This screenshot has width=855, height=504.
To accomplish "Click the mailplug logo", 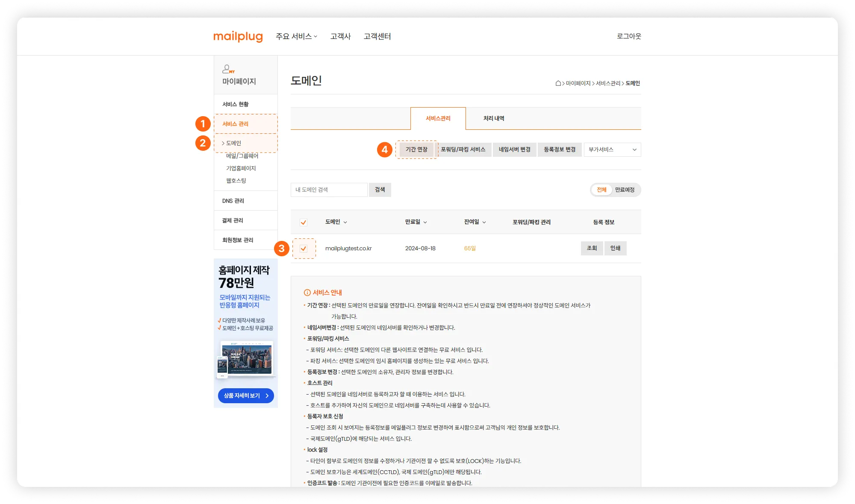I will 238,36.
